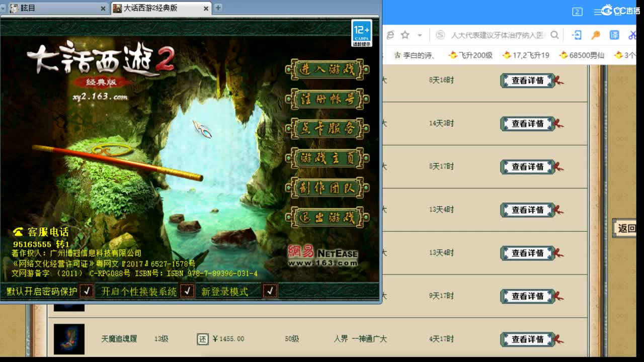
Task: Click 查看详情 for the 14天3时 row
Action: [x=528, y=124]
